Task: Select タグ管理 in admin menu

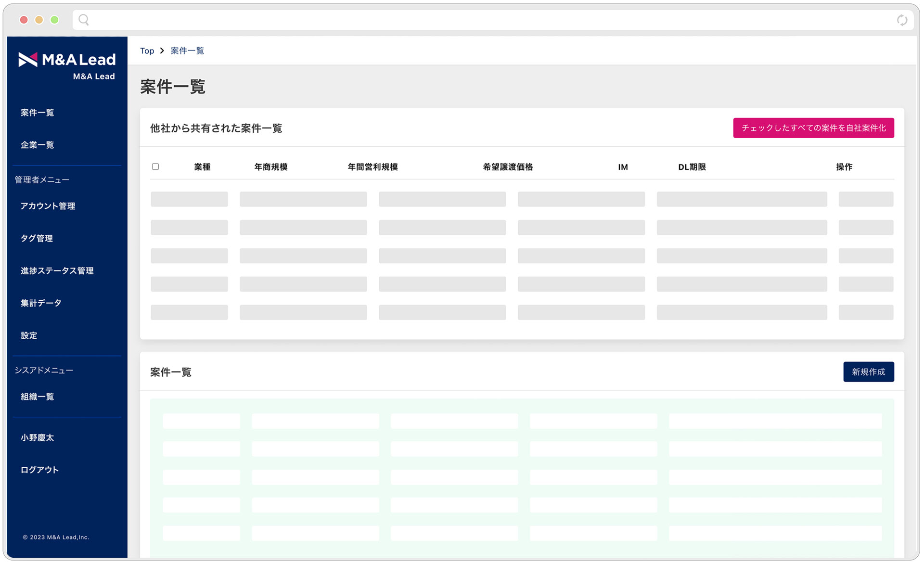Action: tap(37, 238)
